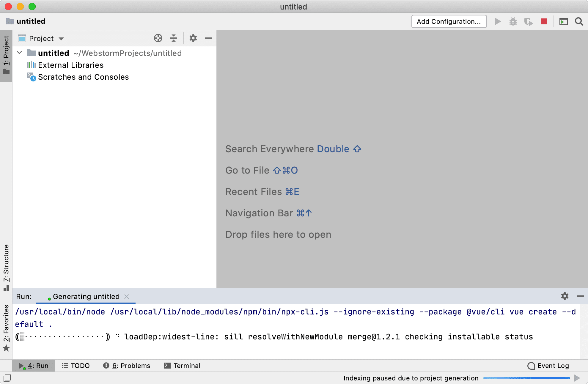The height and width of the screenshot is (384, 588).
Task: Click Run with Coverage shield icon
Action: click(528, 21)
